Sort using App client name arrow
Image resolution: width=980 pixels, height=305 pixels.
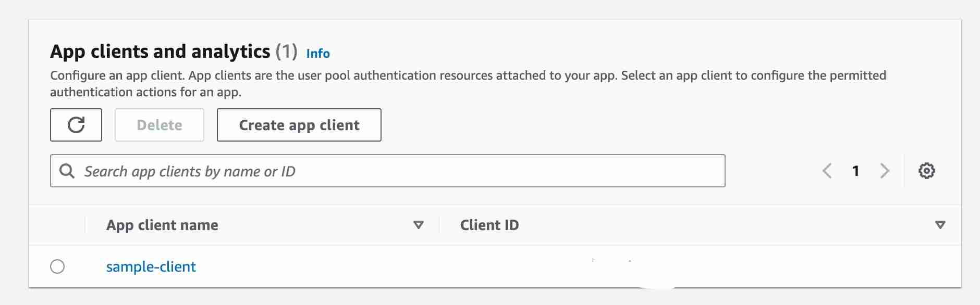[418, 225]
